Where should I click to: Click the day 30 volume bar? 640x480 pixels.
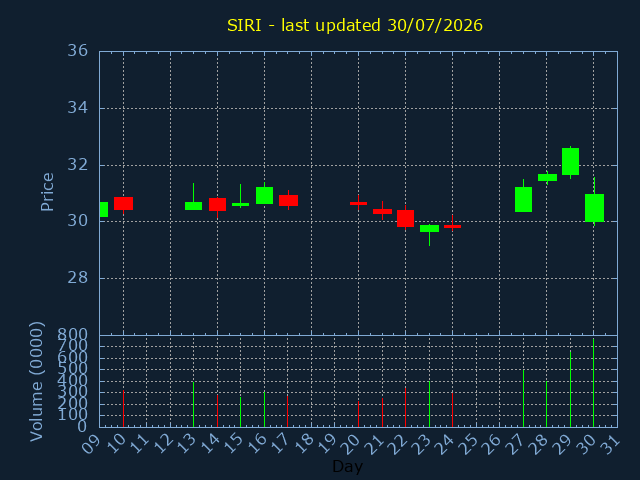point(593,382)
